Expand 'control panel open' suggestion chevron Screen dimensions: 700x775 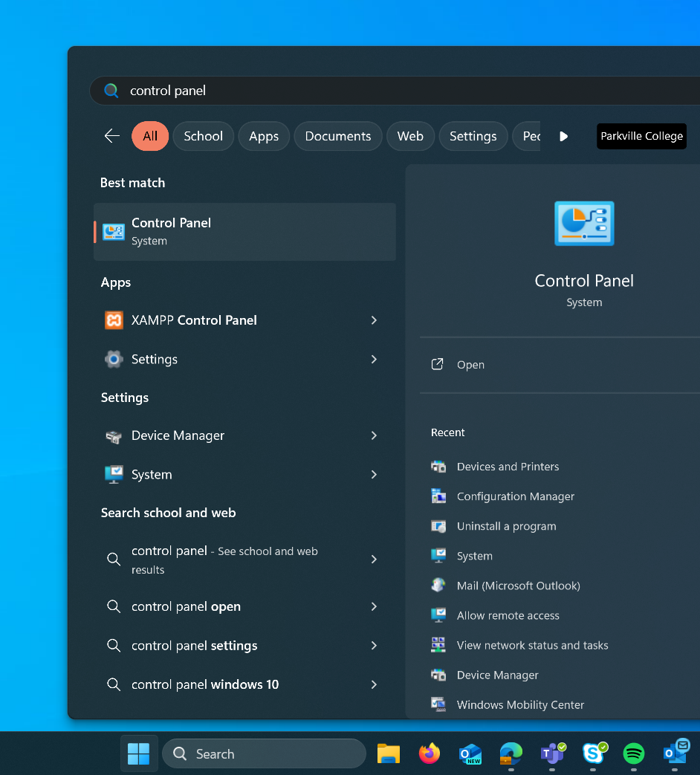click(x=375, y=606)
